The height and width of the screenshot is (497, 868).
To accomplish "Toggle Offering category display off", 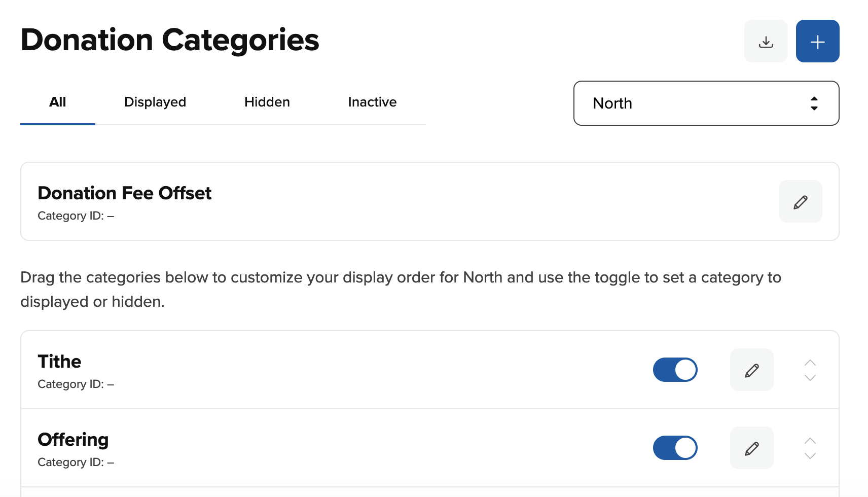I will (x=675, y=448).
